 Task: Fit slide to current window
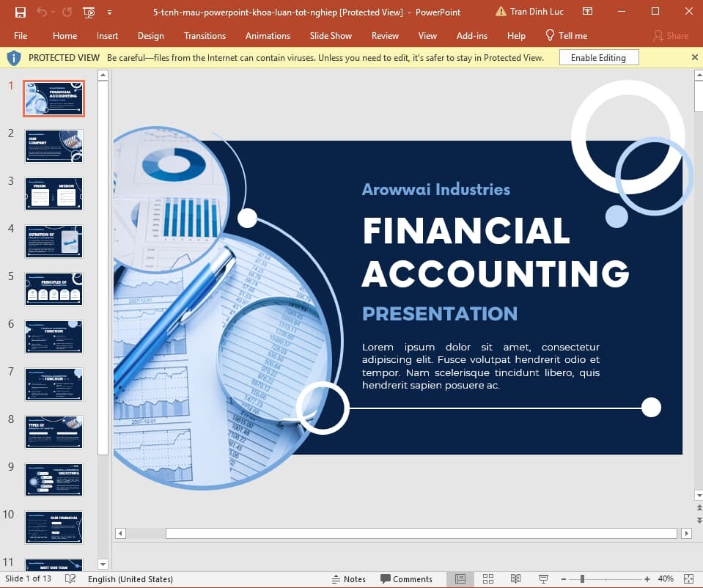pyautogui.click(x=690, y=578)
